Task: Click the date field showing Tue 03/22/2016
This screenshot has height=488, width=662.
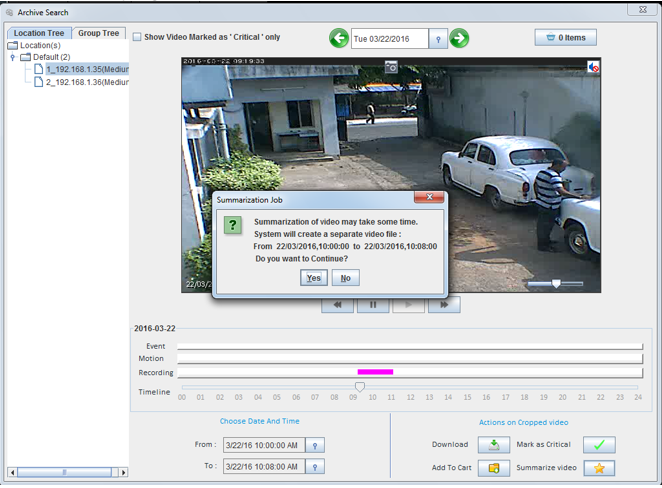Action: click(x=390, y=39)
